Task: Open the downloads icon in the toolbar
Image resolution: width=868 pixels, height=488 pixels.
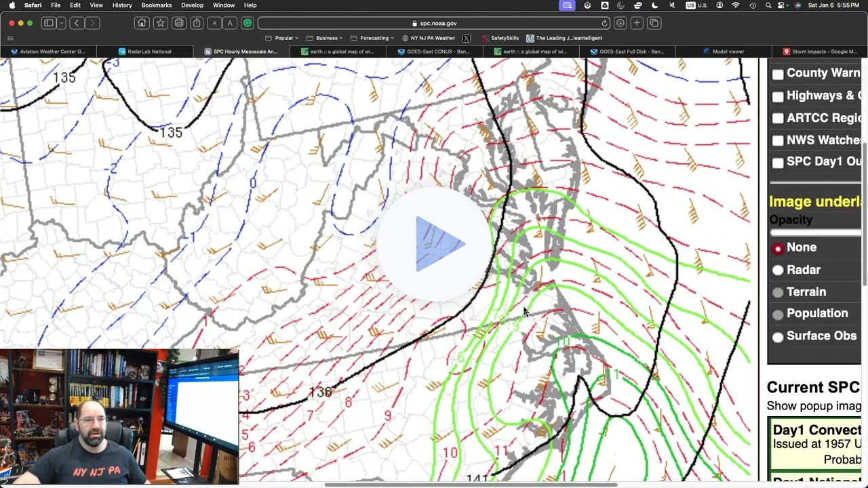Action: (620, 22)
